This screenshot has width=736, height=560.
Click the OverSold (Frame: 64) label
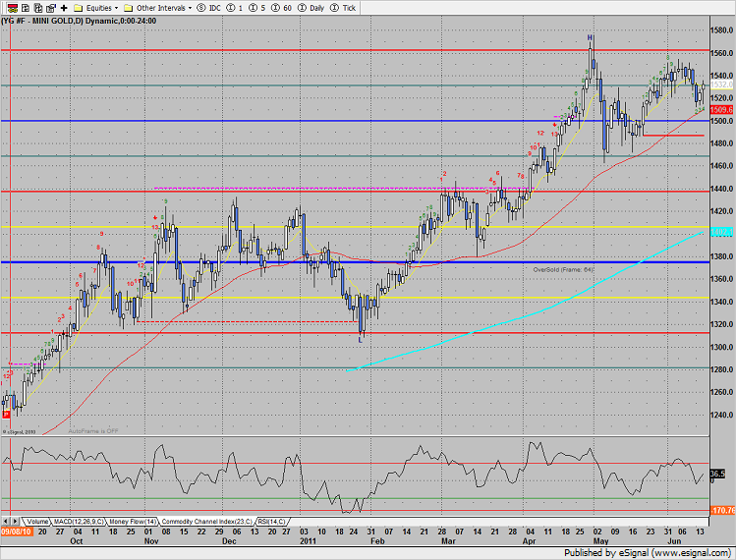click(x=563, y=270)
